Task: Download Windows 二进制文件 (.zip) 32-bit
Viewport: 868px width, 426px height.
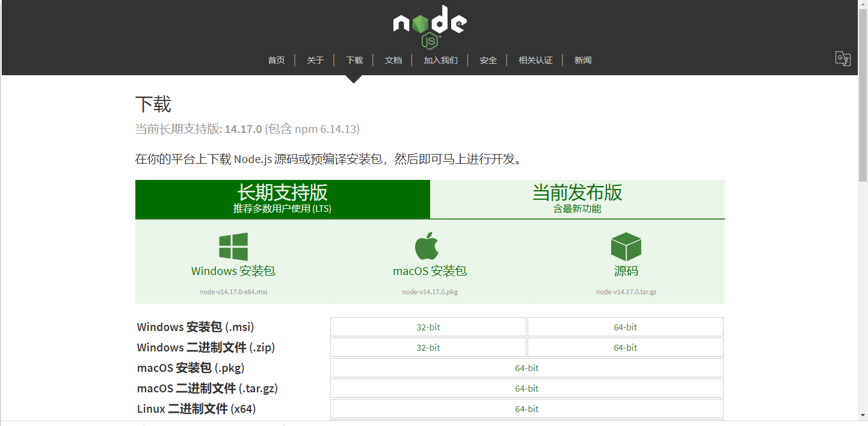Action: click(x=428, y=347)
